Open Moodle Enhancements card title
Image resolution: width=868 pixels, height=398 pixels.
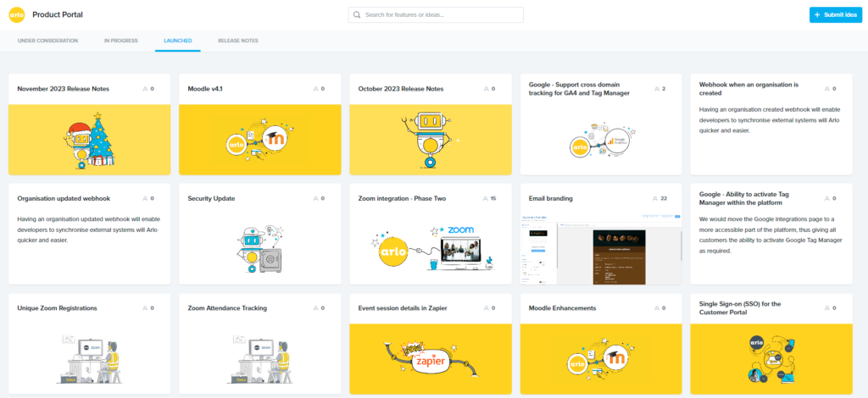coord(562,308)
